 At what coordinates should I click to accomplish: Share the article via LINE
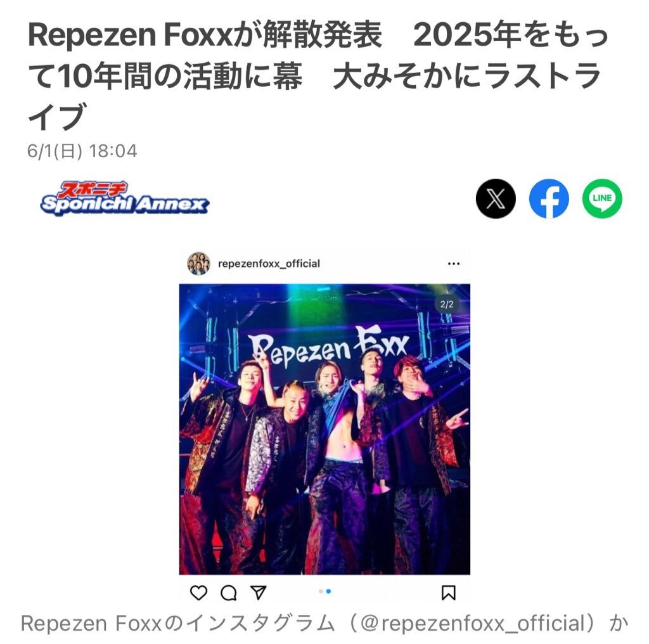pos(602,198)
